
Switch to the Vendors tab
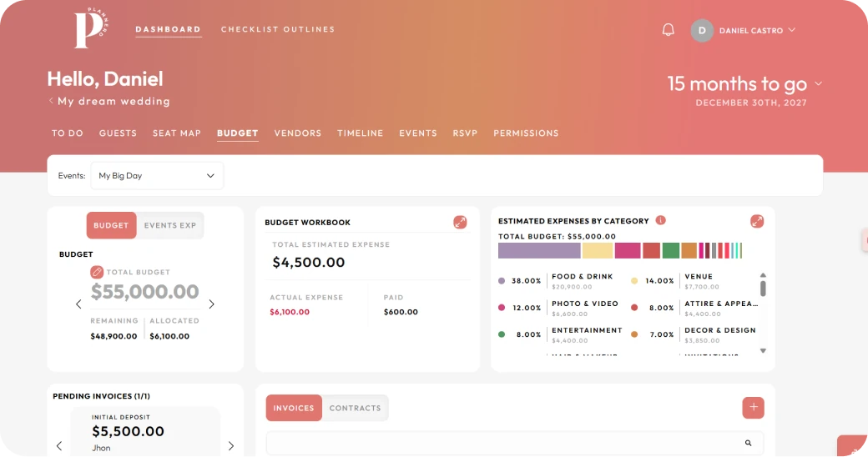298,133
